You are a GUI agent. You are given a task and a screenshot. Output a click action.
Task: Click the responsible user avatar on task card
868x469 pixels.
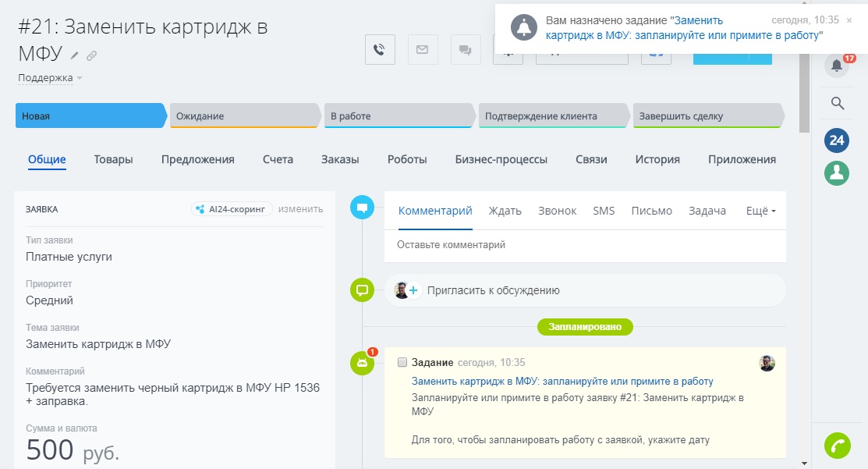pyautogui.click(x=767, y=363)
